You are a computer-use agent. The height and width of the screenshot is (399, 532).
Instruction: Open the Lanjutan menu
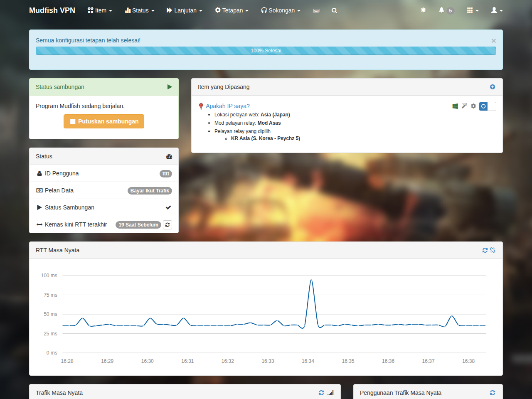[184, 10]
